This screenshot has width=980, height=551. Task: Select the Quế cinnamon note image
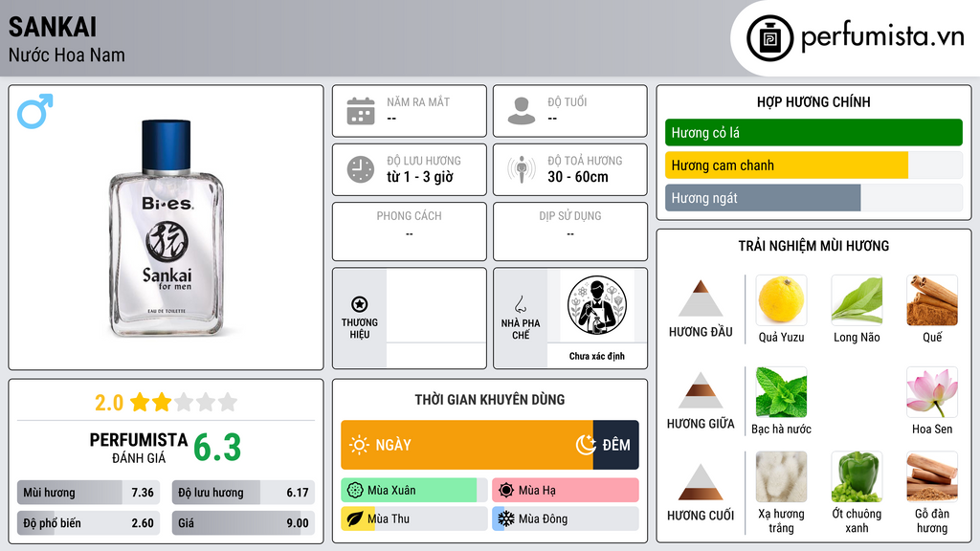point(932,300)
